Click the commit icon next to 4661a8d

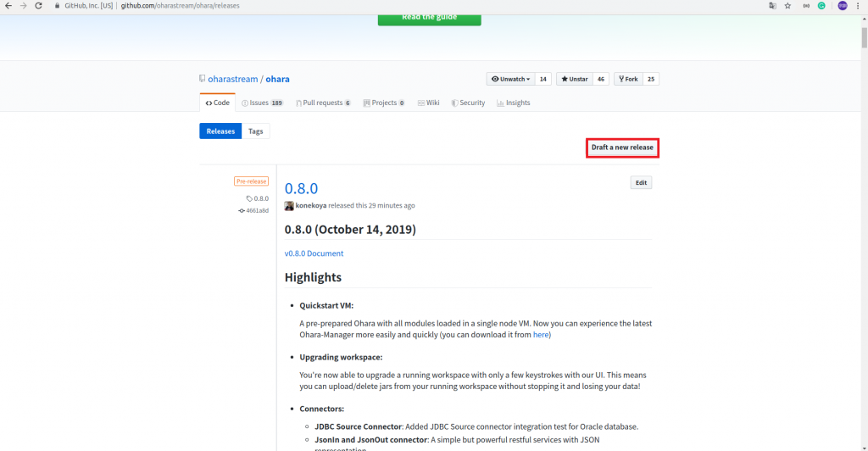pos(242,211)
